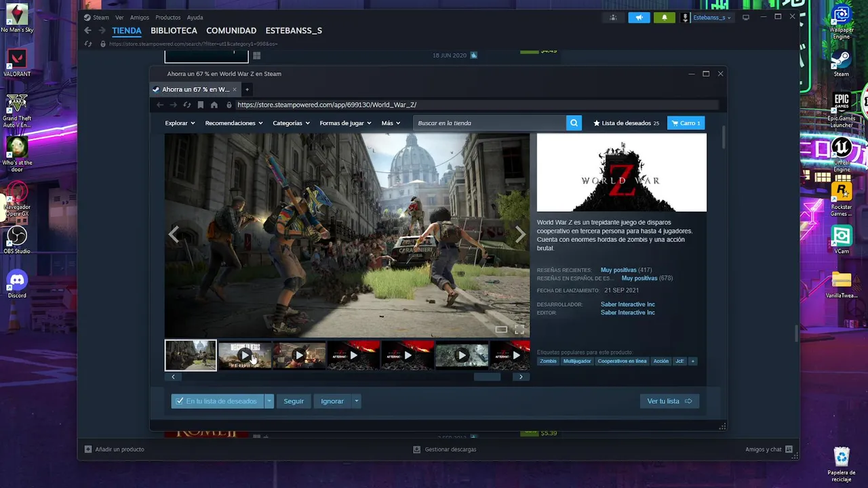Open the Amigos menu
Image resolution: width=868 pixels, height=488 pixels.
point(140,18)
